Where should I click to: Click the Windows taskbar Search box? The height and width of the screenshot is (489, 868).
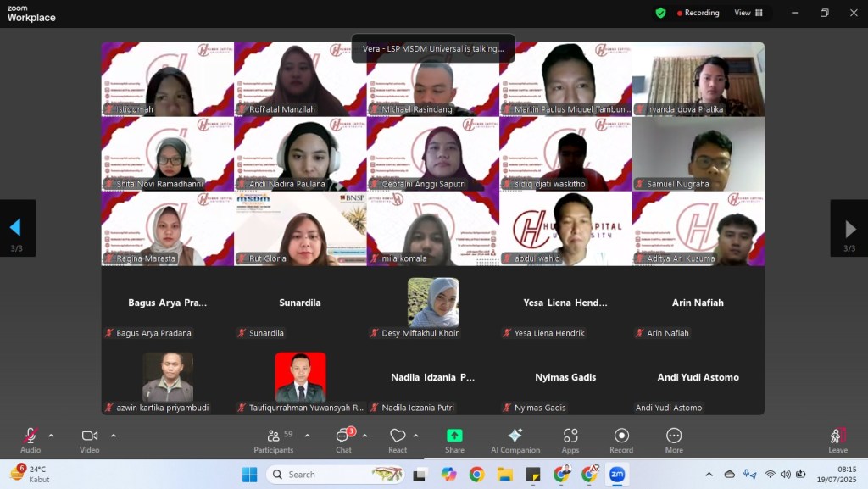point(336,475)
